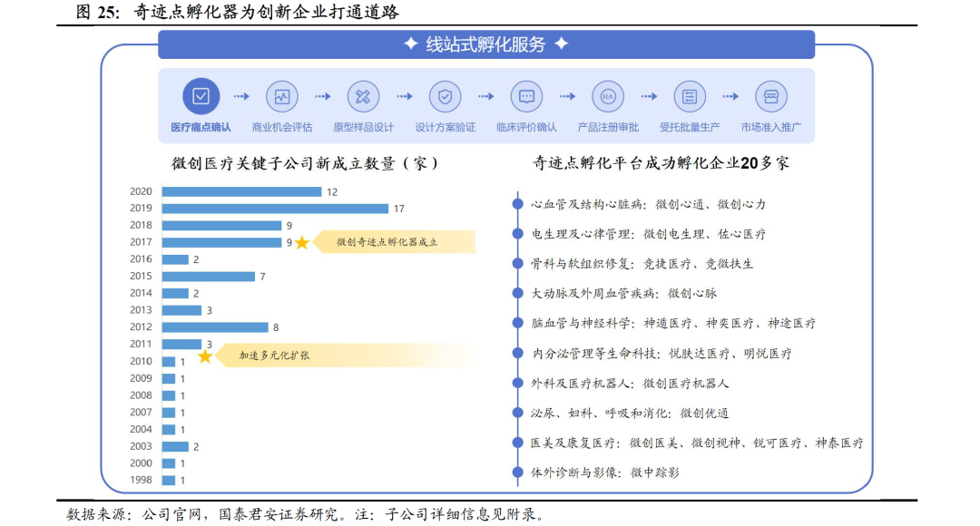Viewport: 980px width, 526px height.
Task: Click the 2014 year label
Action: click(141, 293)
